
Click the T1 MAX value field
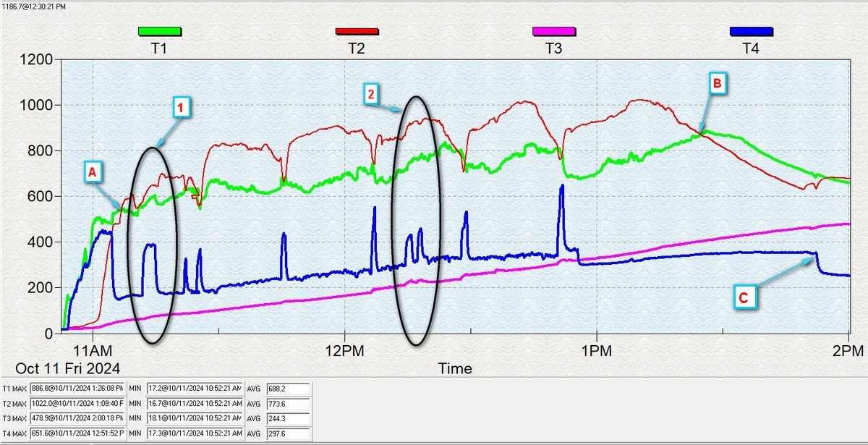(x=78, y=389)
